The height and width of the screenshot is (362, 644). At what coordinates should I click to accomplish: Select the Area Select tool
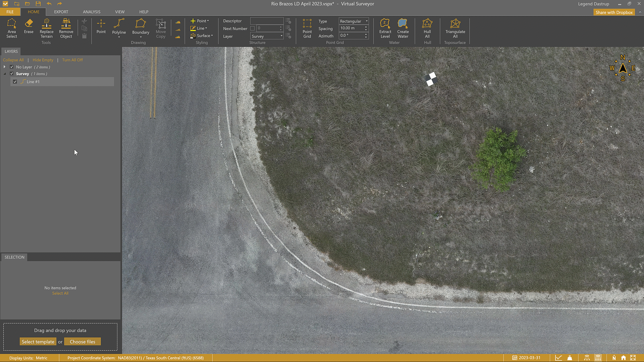click(x=11, y=28)
